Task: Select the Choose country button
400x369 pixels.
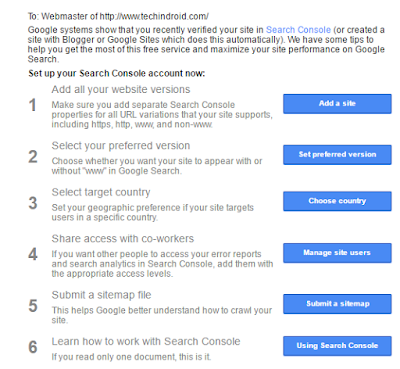Action: coord(337,201)
